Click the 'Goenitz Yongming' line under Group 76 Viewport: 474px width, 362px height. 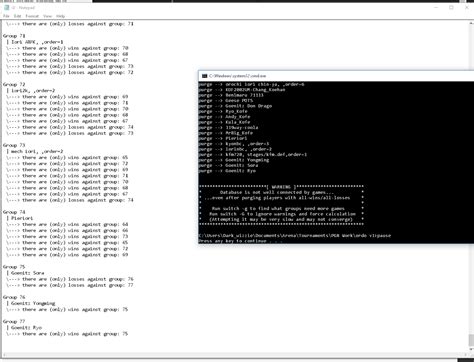click(x=31, y=303)
